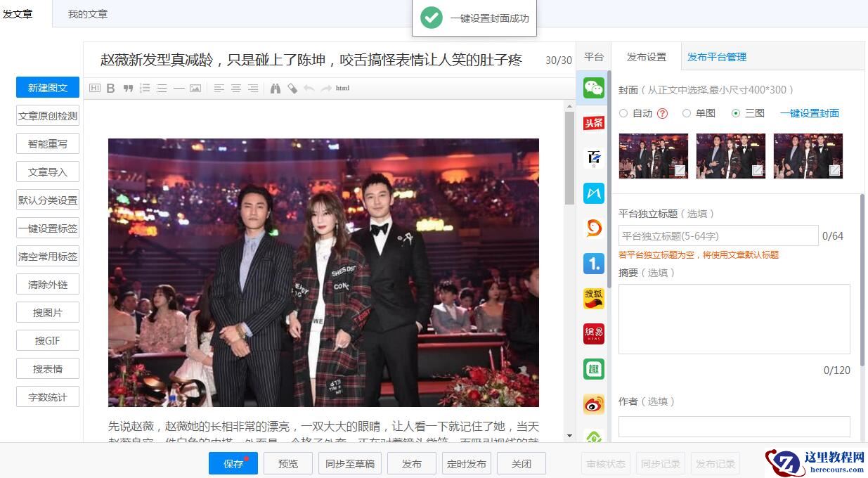Align text left
Viewport: 868px width, 478px height.
[219, 88]
